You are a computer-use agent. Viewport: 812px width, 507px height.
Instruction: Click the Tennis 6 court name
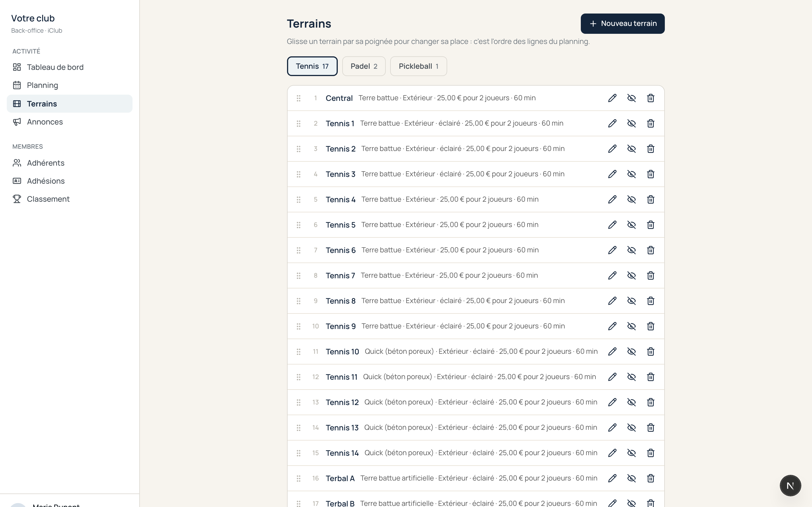point(340,250)
